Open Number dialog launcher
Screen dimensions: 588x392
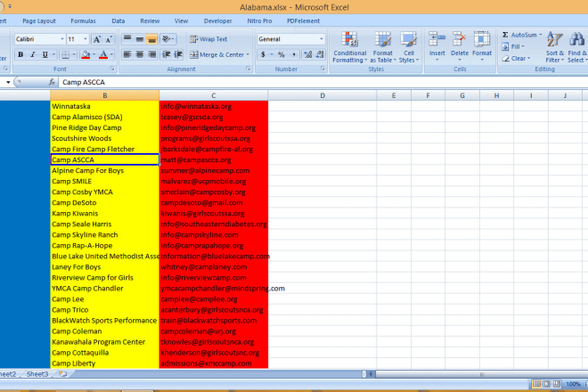click(x=323, y=69)
